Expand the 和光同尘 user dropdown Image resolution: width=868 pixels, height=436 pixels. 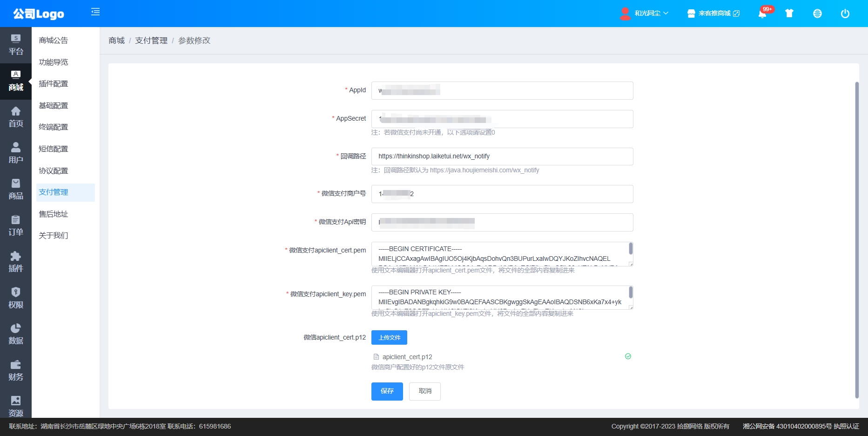click(x=646, y=14)
